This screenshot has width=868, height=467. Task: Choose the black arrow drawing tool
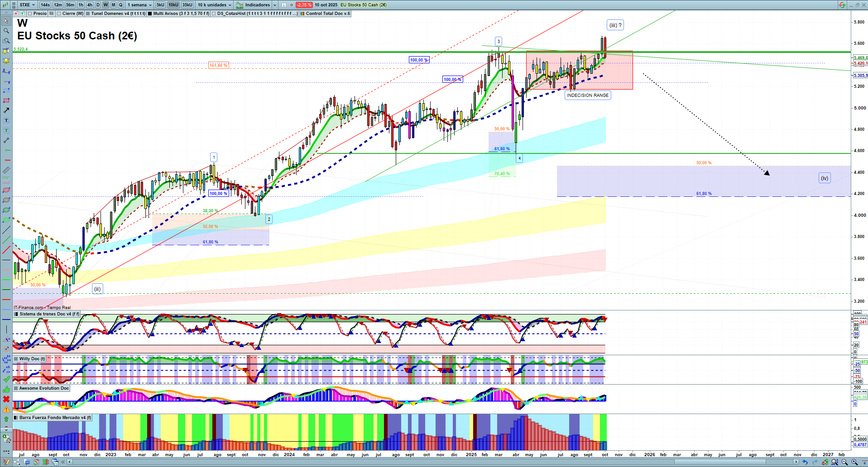(x=6, y=110)
